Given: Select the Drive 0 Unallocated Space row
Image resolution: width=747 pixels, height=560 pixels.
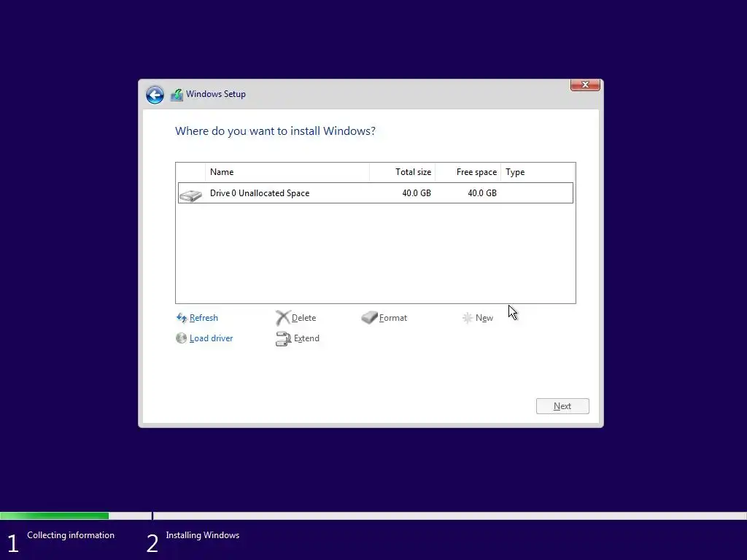Looking at the screenshot, I should click(376, 192).
